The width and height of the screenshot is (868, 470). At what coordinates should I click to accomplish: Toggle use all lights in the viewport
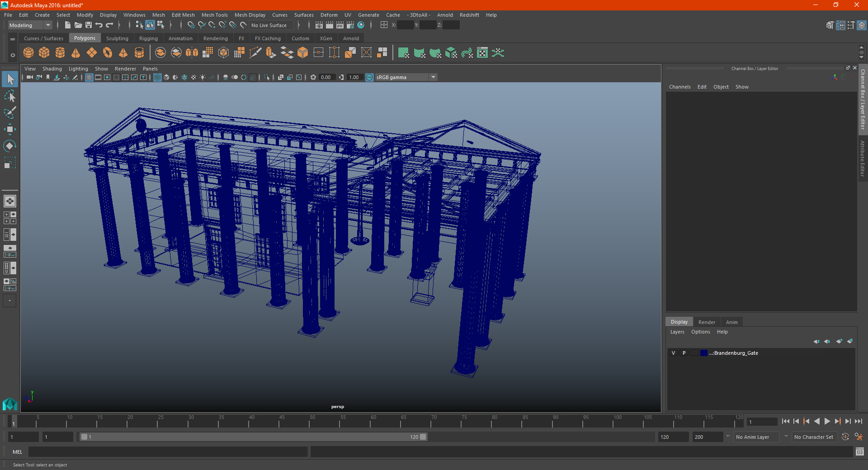(203, 77)
